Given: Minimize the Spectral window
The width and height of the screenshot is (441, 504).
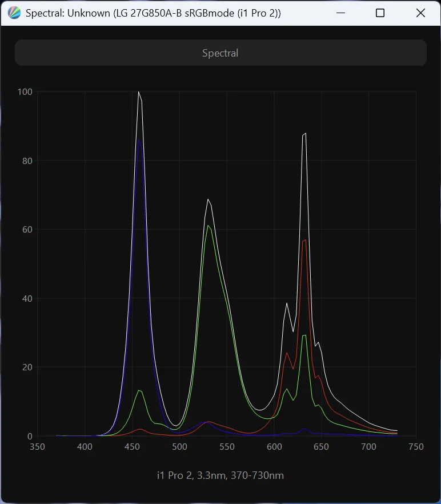Looking at the screenshot, I should pyautogui.click(x=340, y=13).
